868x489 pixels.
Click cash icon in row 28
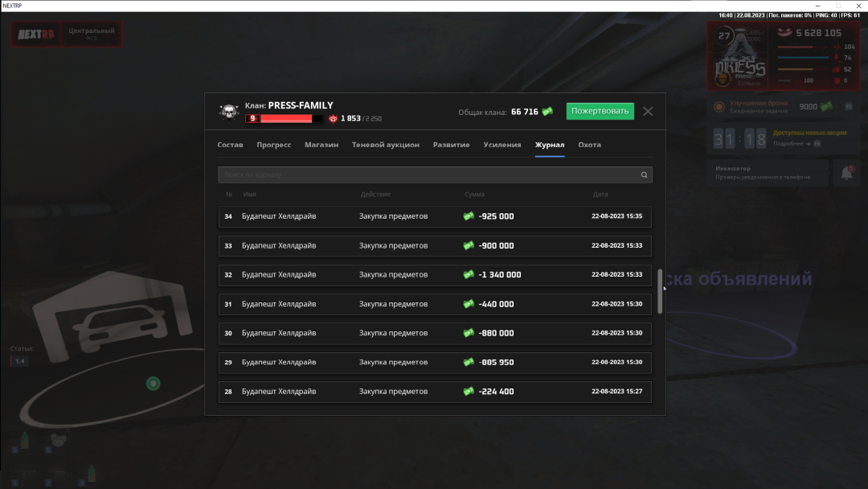(469, 391)
